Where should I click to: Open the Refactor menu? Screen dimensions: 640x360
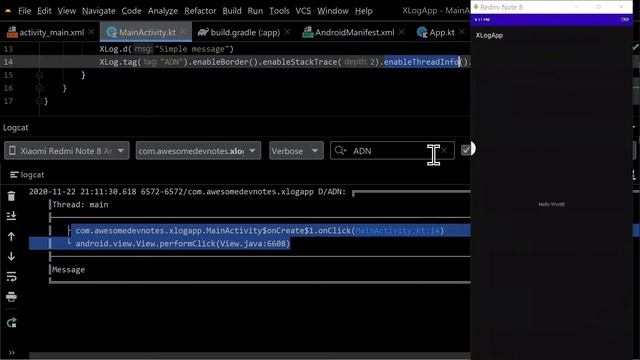(200, 11)
